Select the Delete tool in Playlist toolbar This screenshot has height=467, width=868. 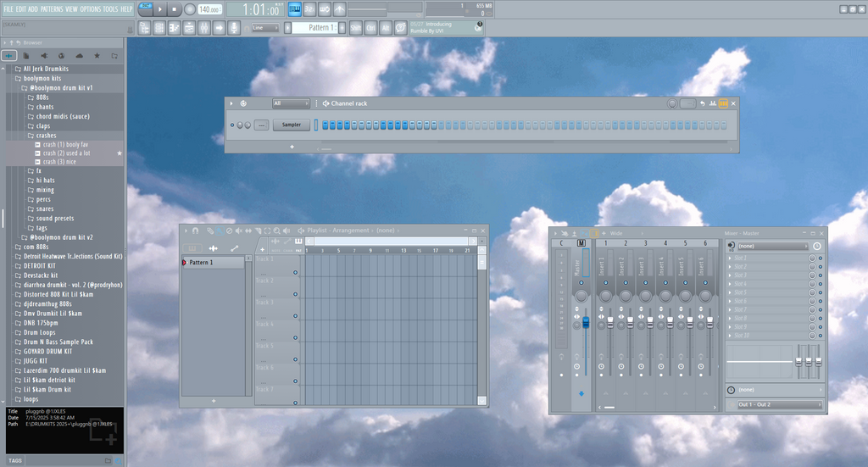click(x=229, y=231)
